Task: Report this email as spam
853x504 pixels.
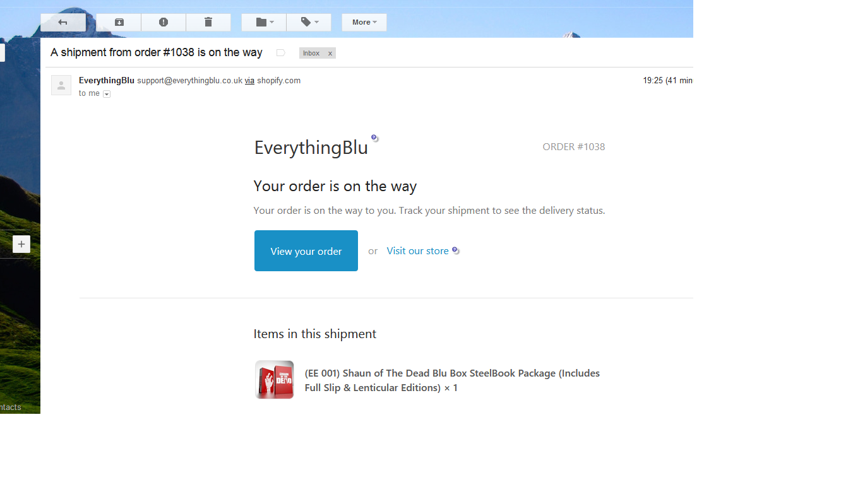Action: [x=164, y=22]
